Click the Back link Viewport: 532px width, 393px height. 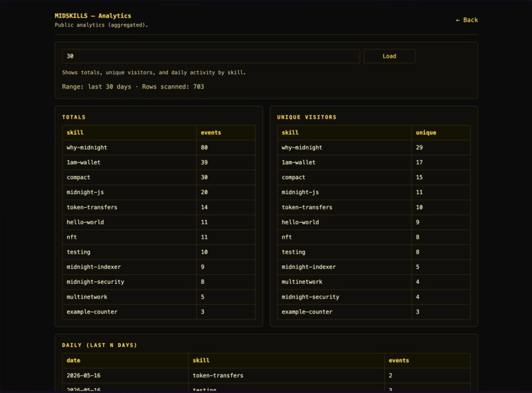pyautogui.click(x=466, y=20)
